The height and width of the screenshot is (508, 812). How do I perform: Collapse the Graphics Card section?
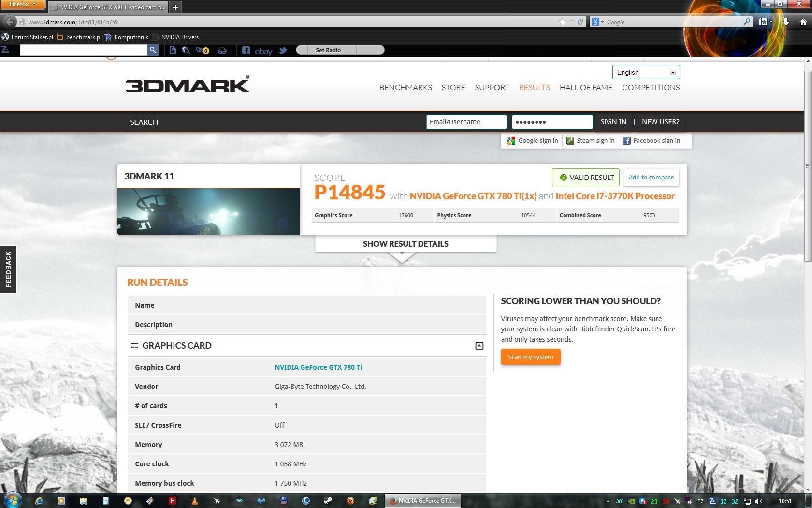(x=479, y=345)
